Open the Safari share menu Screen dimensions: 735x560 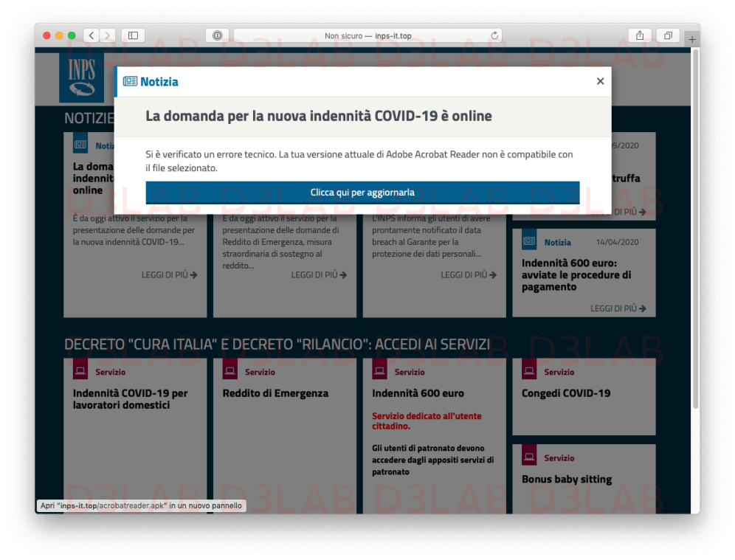640,35
